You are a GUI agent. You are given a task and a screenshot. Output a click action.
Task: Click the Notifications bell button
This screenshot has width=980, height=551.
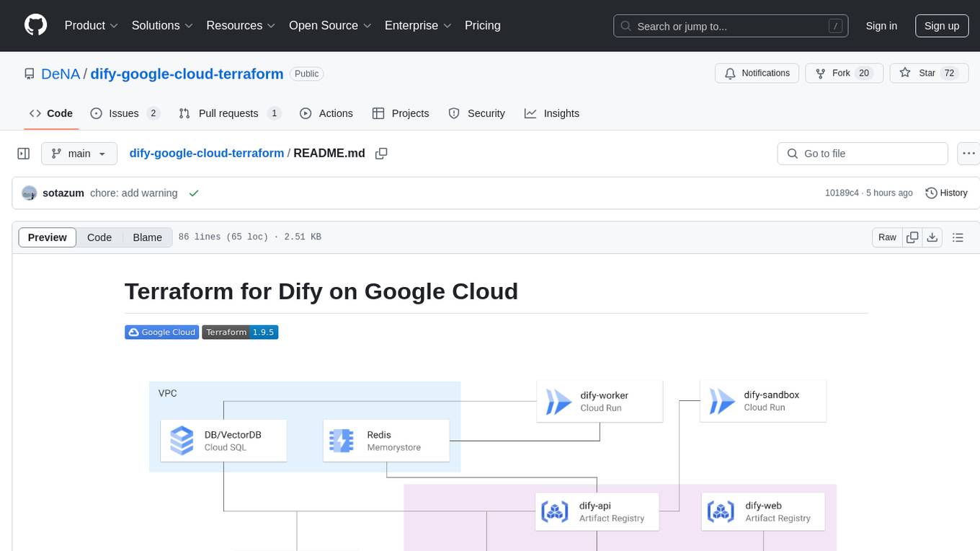757,73
